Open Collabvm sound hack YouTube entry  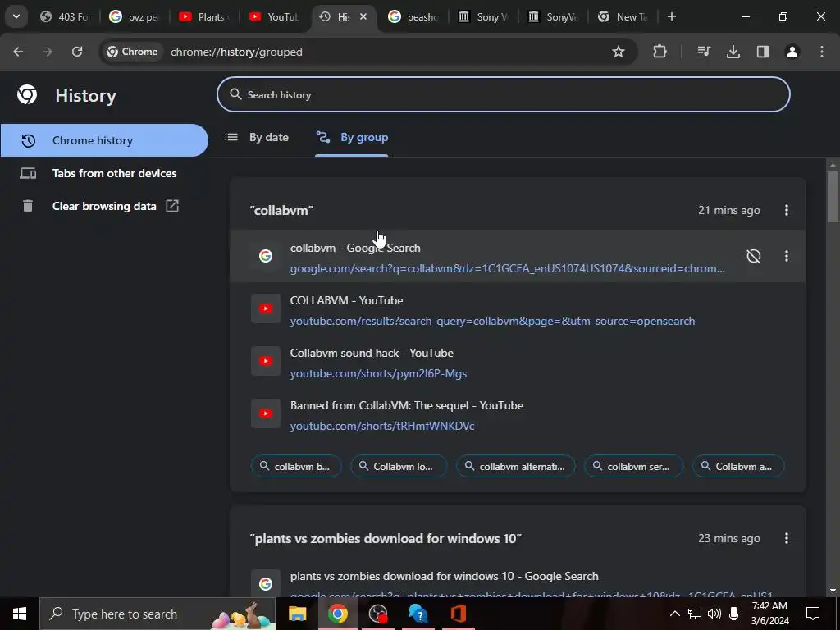pyautogui.click(x=518, y=363)
